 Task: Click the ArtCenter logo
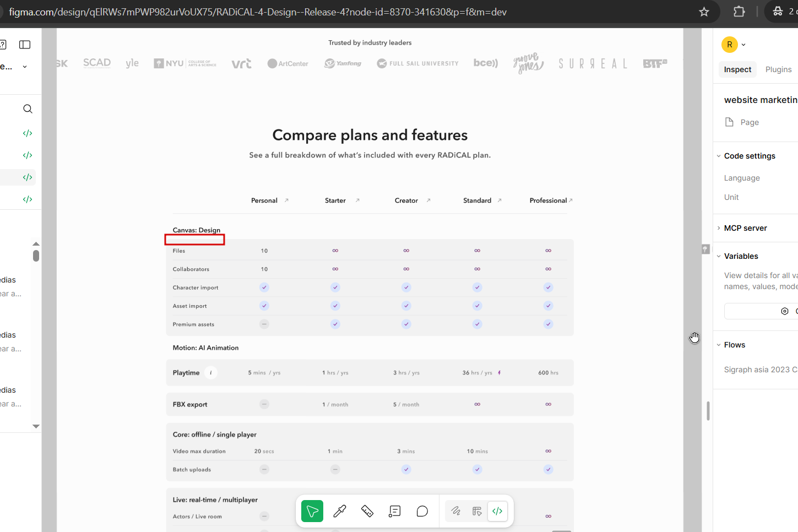287,63
